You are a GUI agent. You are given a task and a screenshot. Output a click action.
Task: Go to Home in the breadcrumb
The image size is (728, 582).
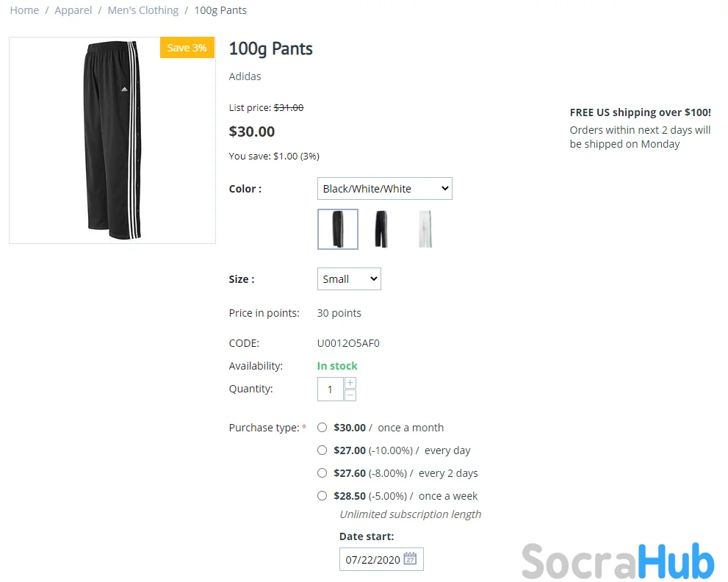24,10
